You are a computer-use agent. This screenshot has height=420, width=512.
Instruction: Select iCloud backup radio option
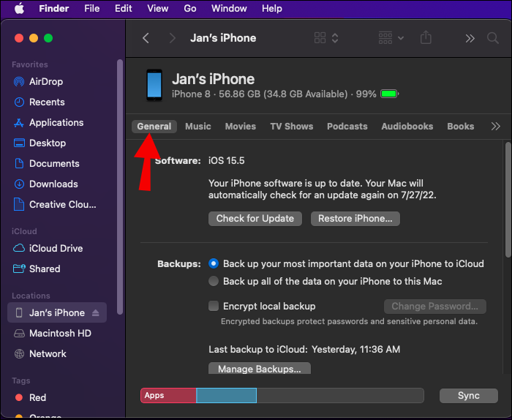pos(214,263)
